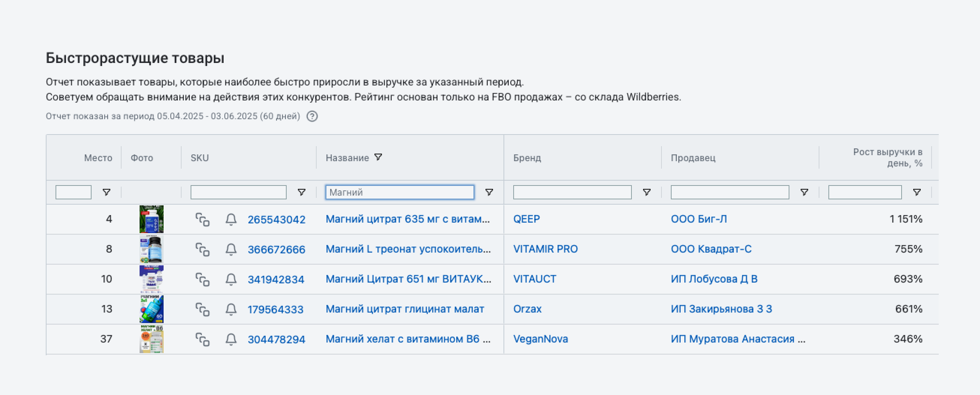
Task: Open the VITAUCT brand link
Action: pos(535,279)
